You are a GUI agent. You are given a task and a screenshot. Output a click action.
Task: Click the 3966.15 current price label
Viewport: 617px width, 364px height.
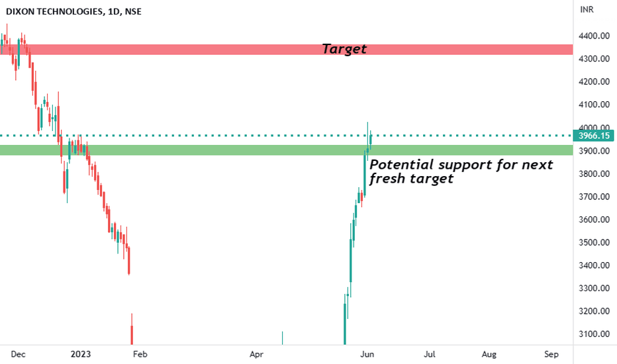(594, 136)
